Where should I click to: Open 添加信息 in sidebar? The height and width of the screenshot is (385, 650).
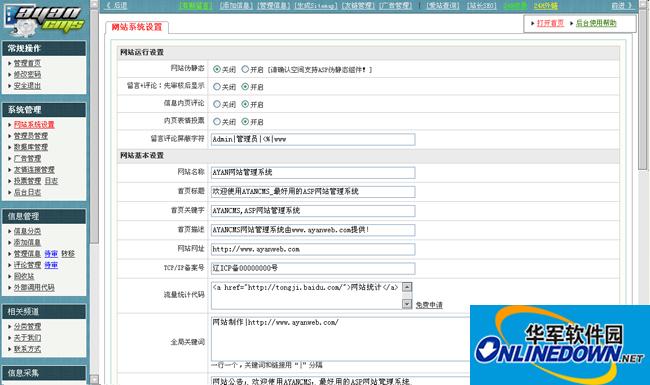point(27,242)
